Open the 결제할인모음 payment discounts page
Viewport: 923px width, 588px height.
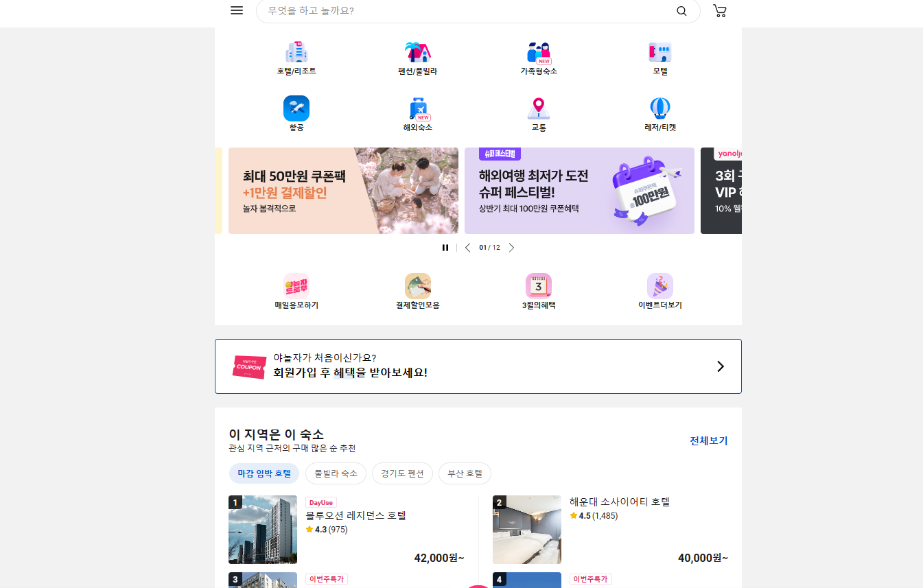417,290
